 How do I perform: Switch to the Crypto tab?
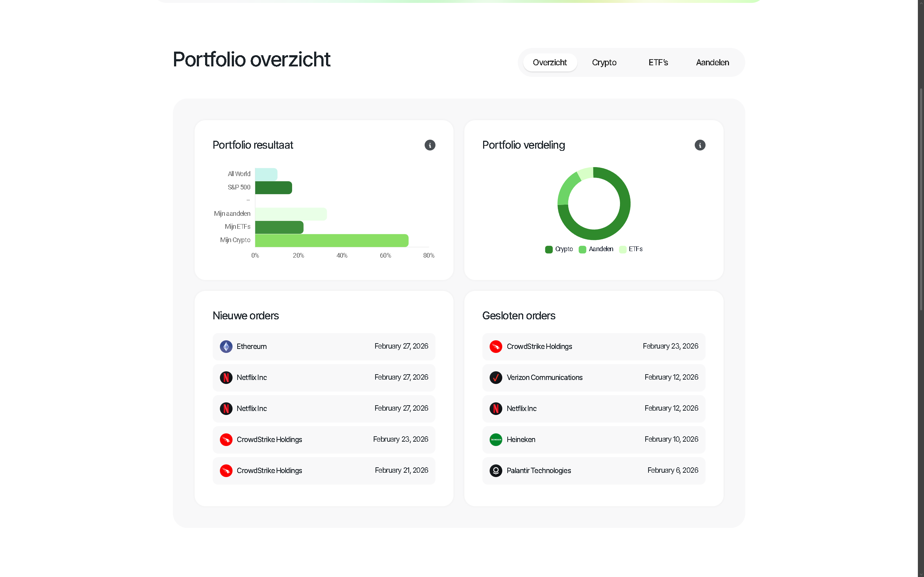point(604,62)
